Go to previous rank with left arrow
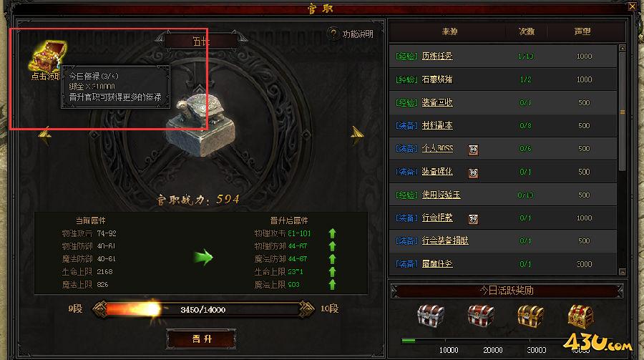644x360 pixels. (44, 135)
